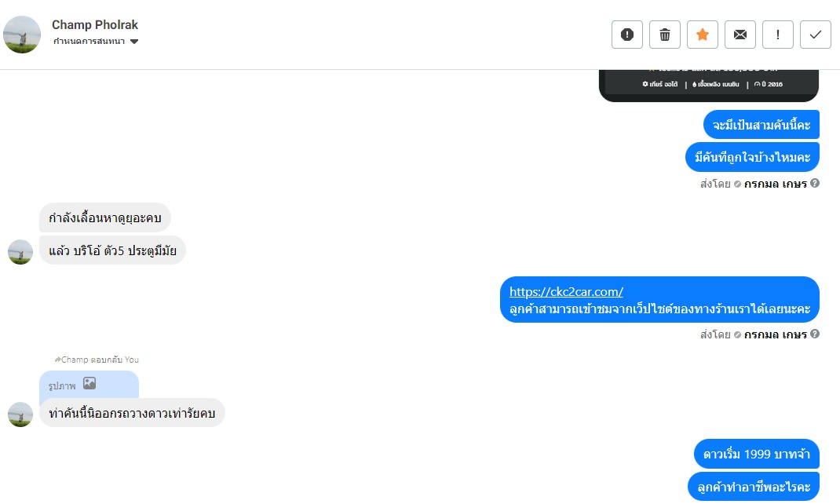
Task: Click the avatar beside the ดาวเท่ารัยคบ message
Action: click(20, 415)
